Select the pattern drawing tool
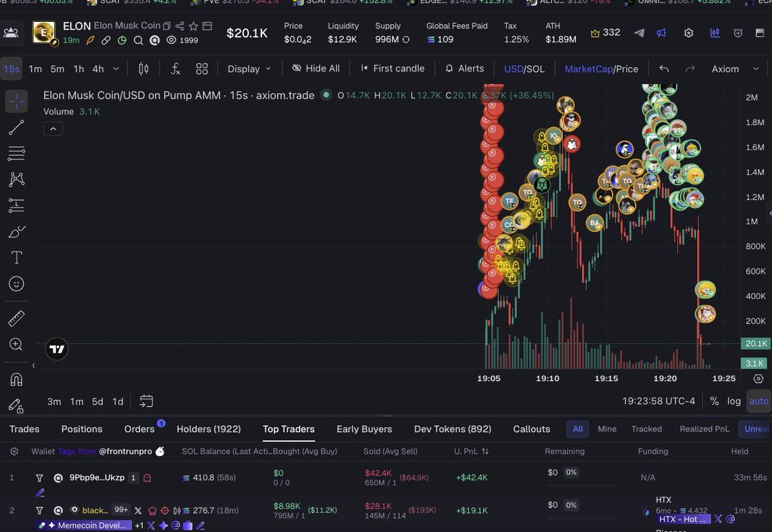The height and width of the screenshot is (532, 772). coord(16,179)
